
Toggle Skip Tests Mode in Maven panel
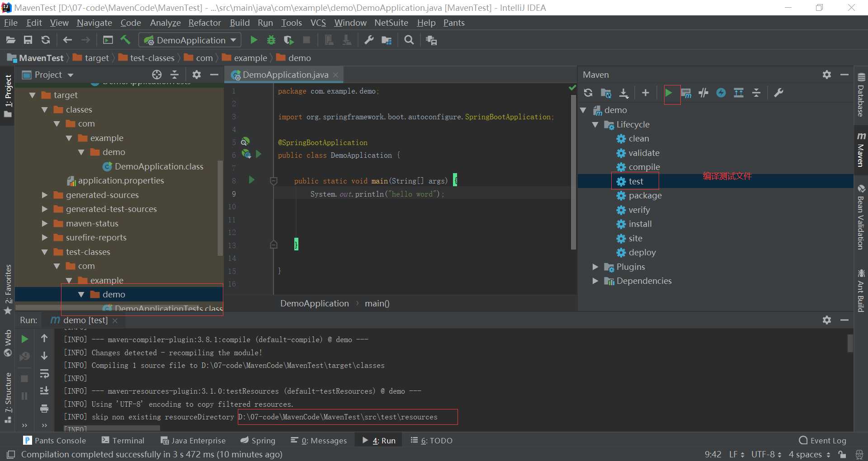pyautogui.click(x=721, y=93)
